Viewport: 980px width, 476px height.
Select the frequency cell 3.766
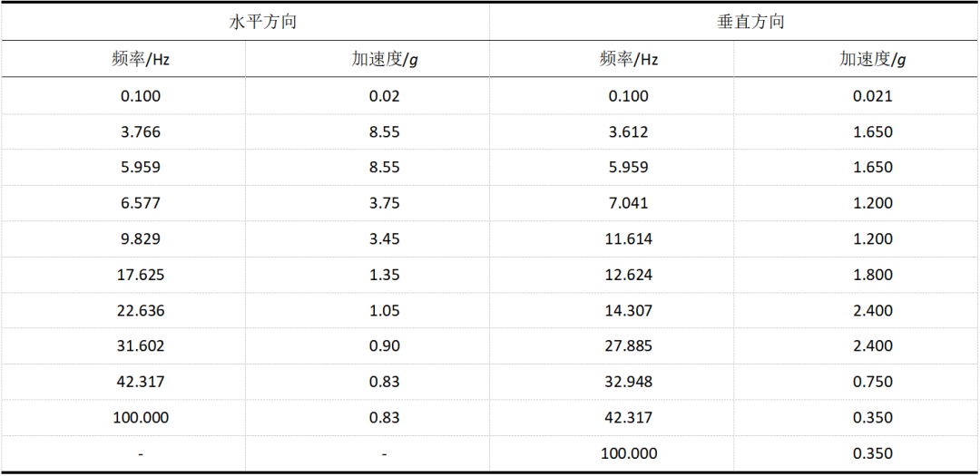tap(140, 132)
